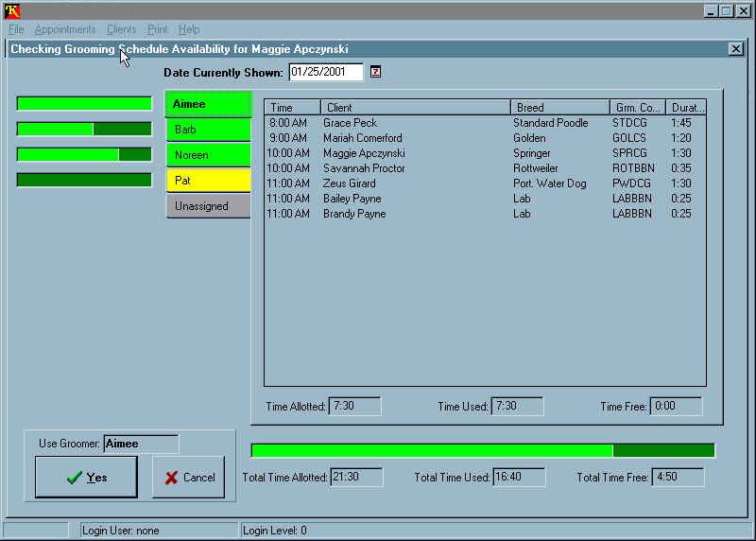Open the Help menu

[188, 29]
